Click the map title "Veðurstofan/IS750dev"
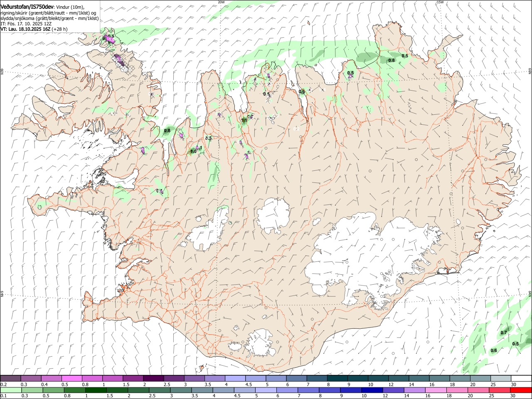 [x=27, y=6]
